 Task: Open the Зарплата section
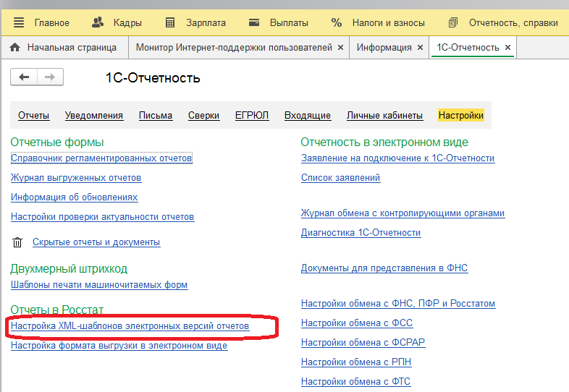click(206, 22)
